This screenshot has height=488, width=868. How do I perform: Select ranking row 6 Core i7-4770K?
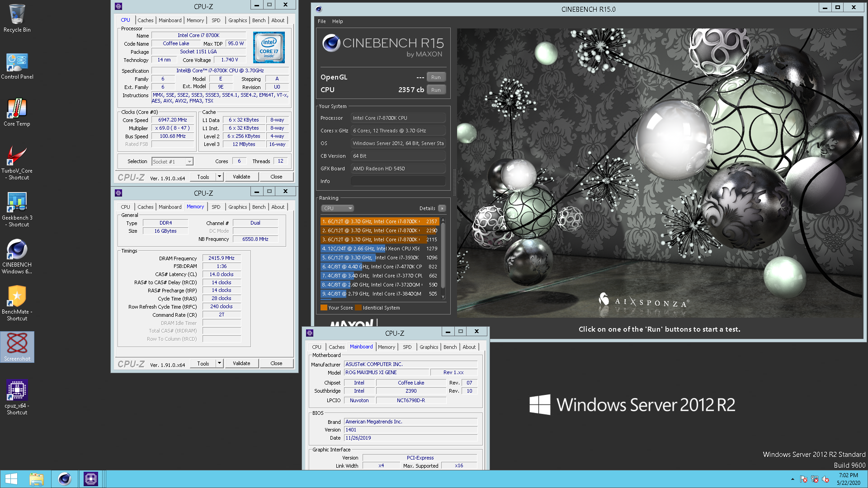pyautogui.click(x=380, y=267)
